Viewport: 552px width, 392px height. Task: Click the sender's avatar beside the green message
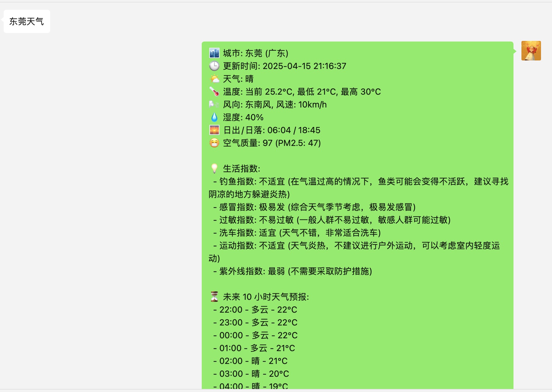(531, 51)
